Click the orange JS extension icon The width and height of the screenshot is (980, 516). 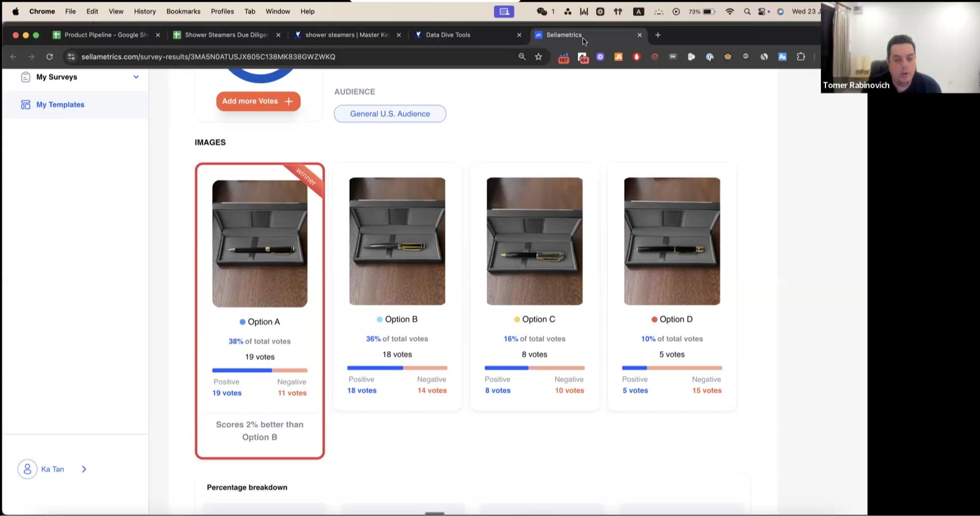pos(618,56)
